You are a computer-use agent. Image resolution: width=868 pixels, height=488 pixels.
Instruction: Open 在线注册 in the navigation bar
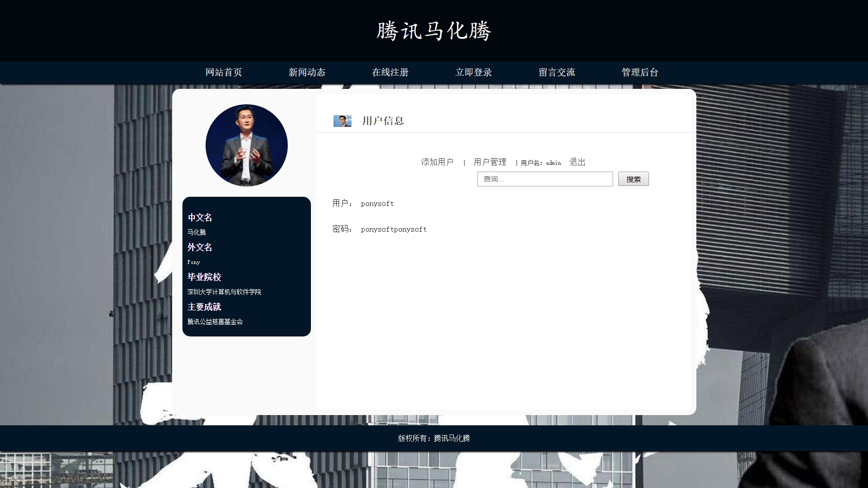[x=390, y=72]
